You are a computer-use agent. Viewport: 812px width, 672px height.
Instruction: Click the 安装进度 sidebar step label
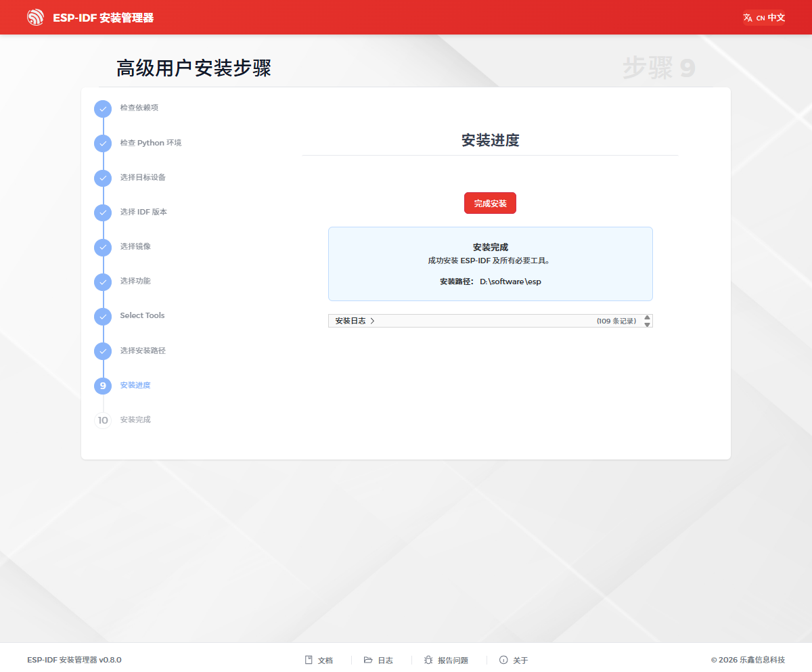coord(135,385)
